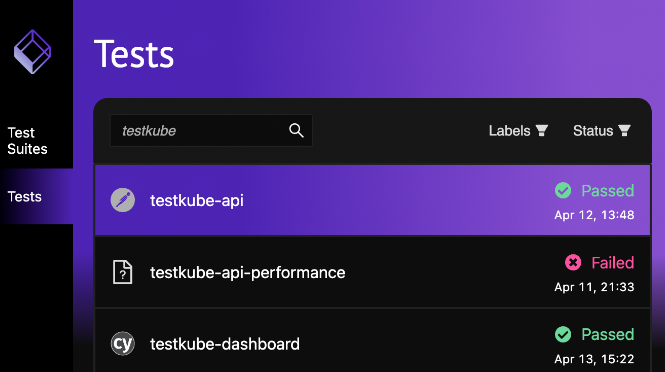665x372 pixels.
Task: Expand the Labels filter dropdown text
Action: tap(509, 131)
